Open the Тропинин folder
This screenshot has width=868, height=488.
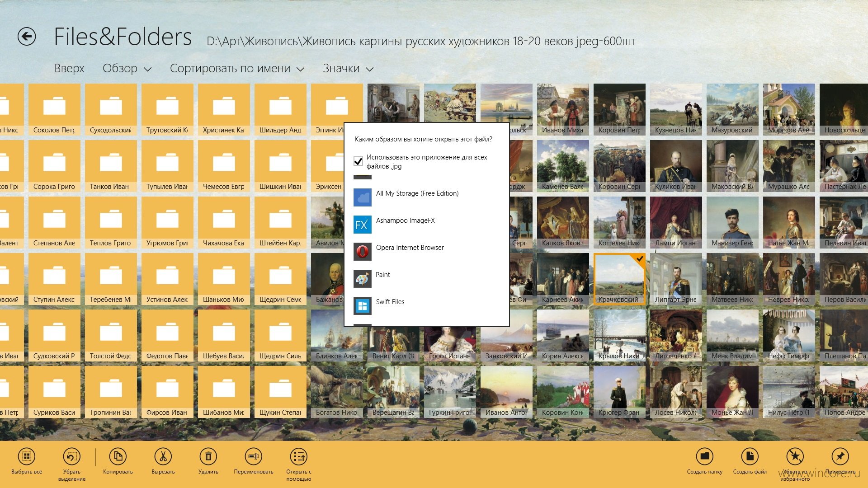click(x=111, y=392)
